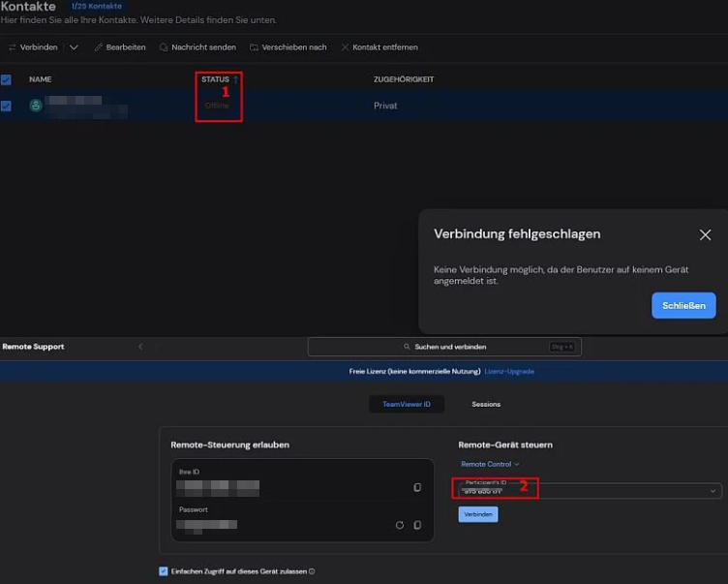Click the Privat cell of the contact
This screenshot has height=584, width=728.
[x=385, y=106]
